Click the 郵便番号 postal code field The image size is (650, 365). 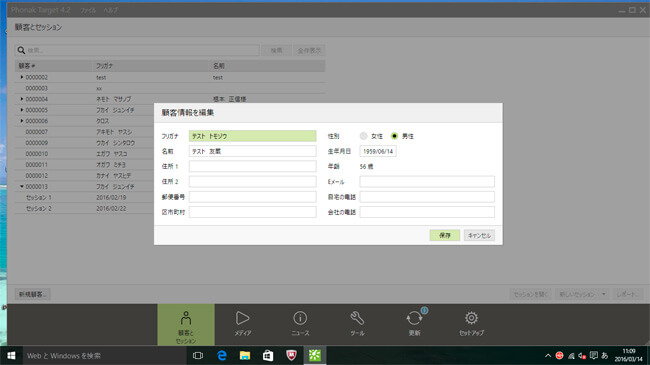tap(252, 197)
